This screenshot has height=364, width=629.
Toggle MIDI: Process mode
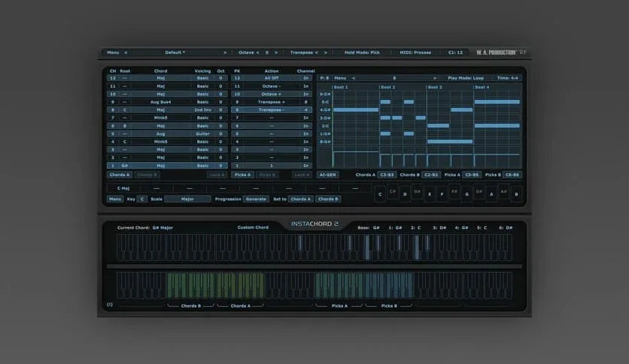pos(415,53)
